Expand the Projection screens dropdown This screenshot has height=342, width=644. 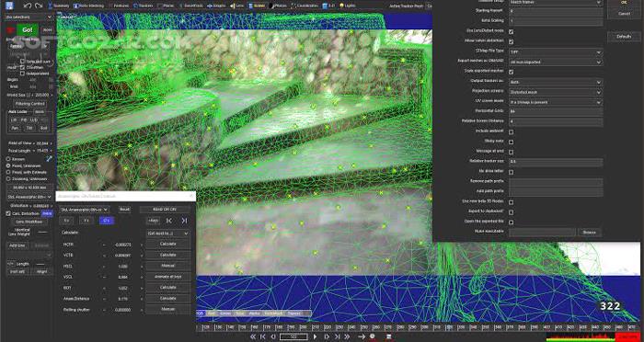pos(556,92)
